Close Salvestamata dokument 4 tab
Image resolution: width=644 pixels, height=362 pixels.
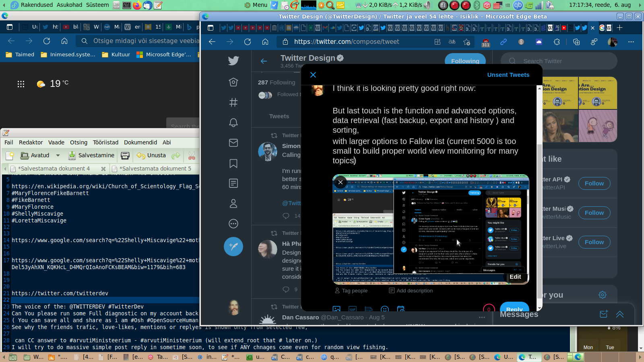pos(103,169)
